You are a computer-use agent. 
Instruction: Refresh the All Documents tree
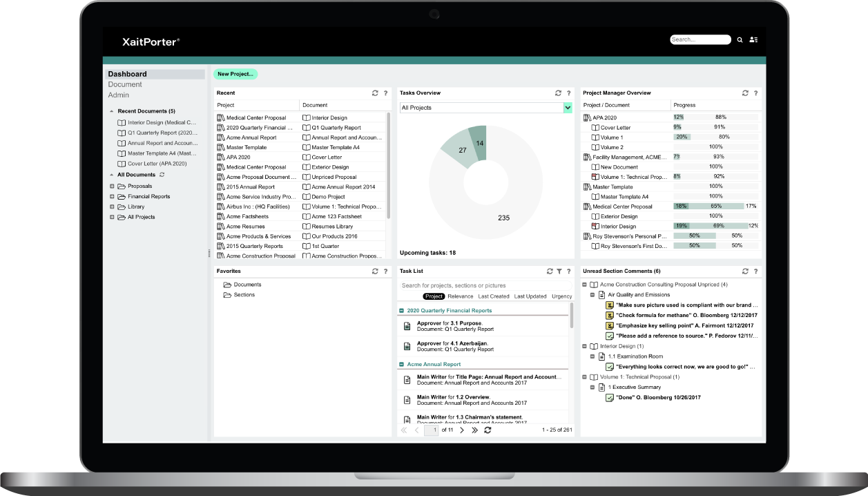(162, 175)
